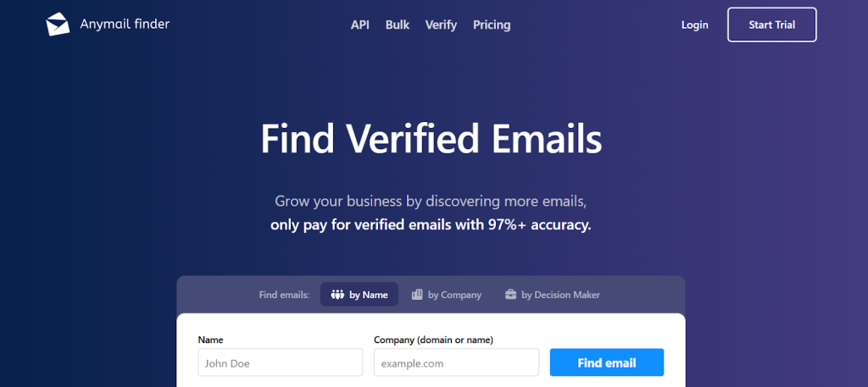The width and height of the screenshot is (868, 387).
Task: Click the Start Trial button
Action: coord(771,25)
